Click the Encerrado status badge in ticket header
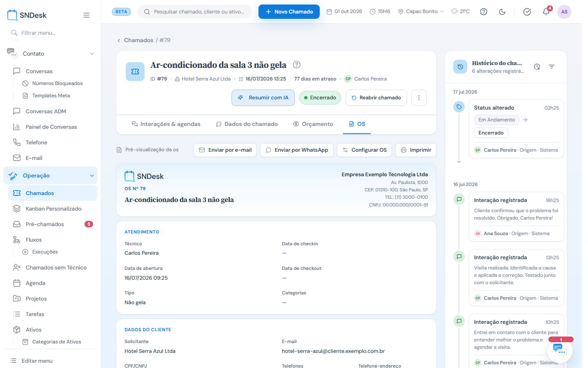 (x=320, y=98)
